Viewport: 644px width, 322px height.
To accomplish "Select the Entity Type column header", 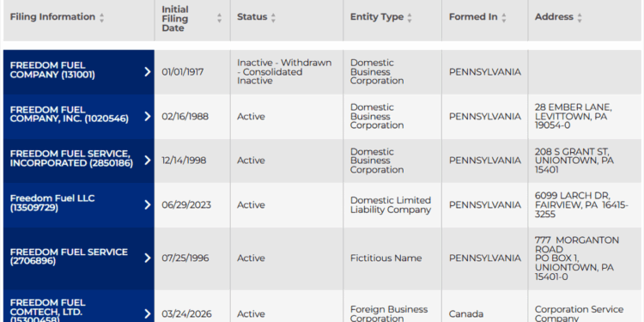I will 377,17.
